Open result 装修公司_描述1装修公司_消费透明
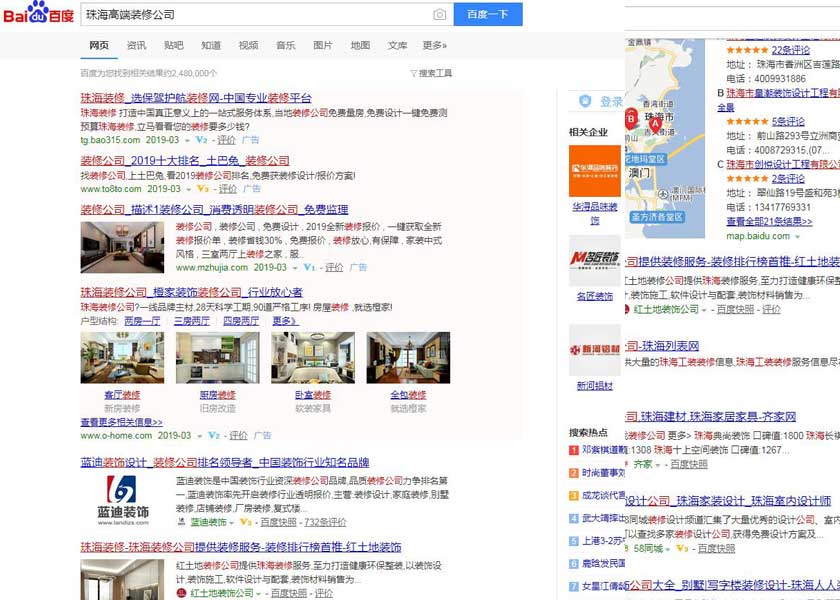The width and height of the screenshot is (840, 600). pyautogui.click(x=214, y=209)
